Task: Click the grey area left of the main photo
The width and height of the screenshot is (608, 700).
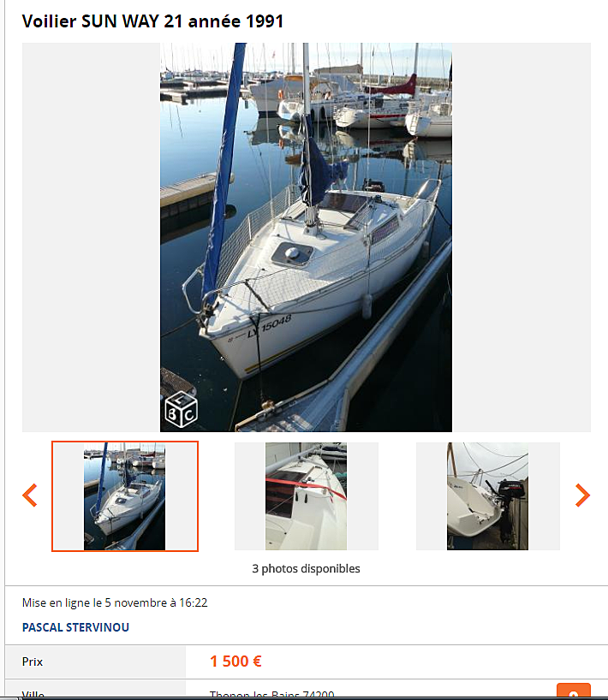Action: pyautogui.click(x=91, y=237)
